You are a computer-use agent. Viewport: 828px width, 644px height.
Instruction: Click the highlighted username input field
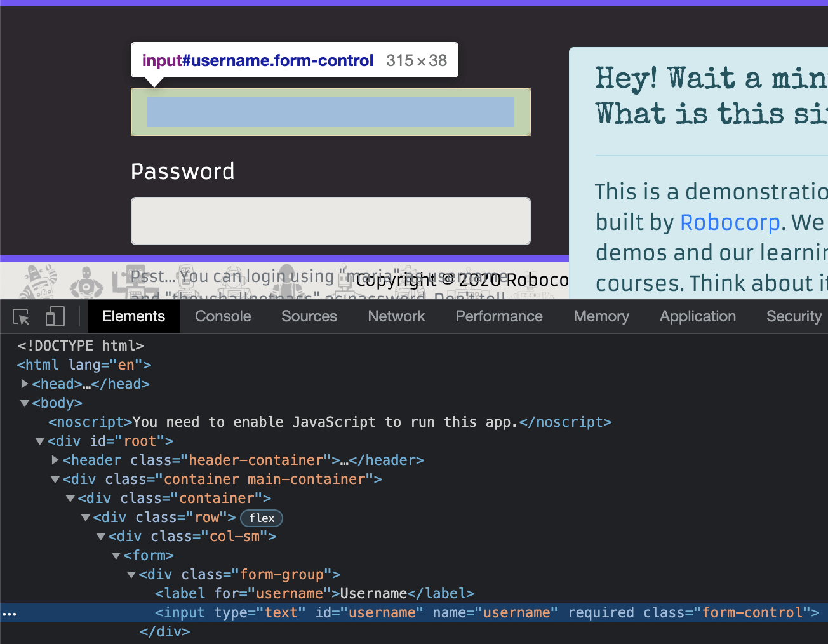[x=331, y=112]
